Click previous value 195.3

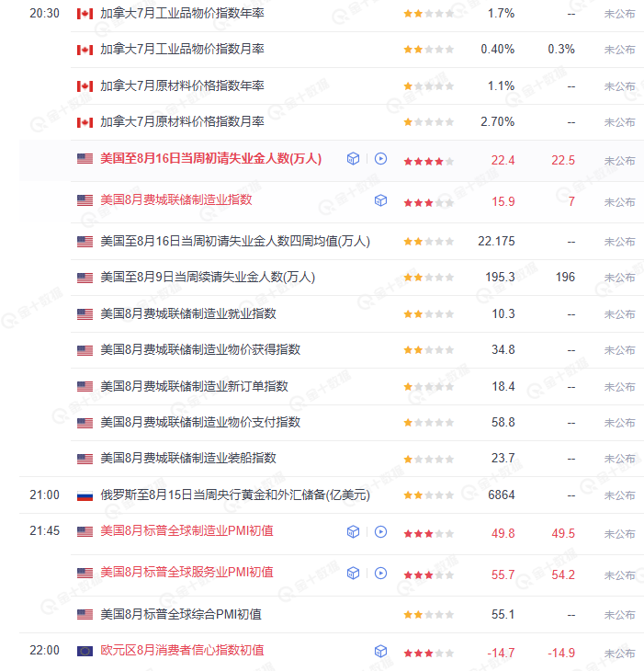pyautogui.click(x=500, y=278)
